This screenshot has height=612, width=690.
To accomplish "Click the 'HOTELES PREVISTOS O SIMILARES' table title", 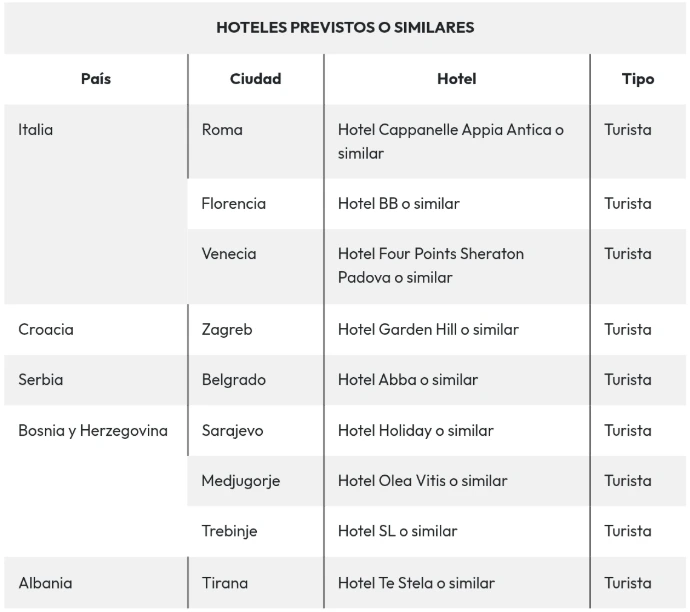I will pos(345,27).
